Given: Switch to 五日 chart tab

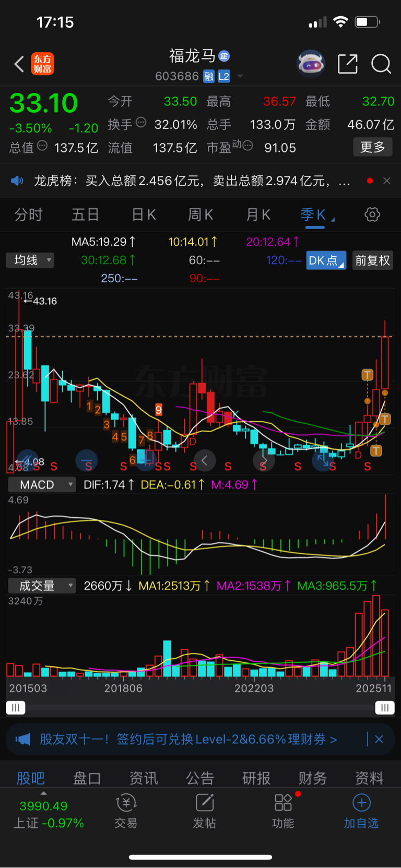Looking at the screenshot, I should coord(85,215).
